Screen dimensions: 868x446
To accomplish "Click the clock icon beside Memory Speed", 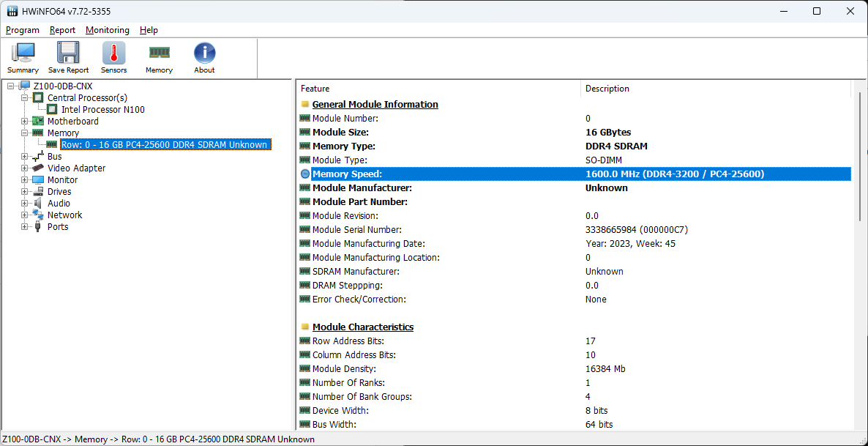I will [x=305, y=174].
